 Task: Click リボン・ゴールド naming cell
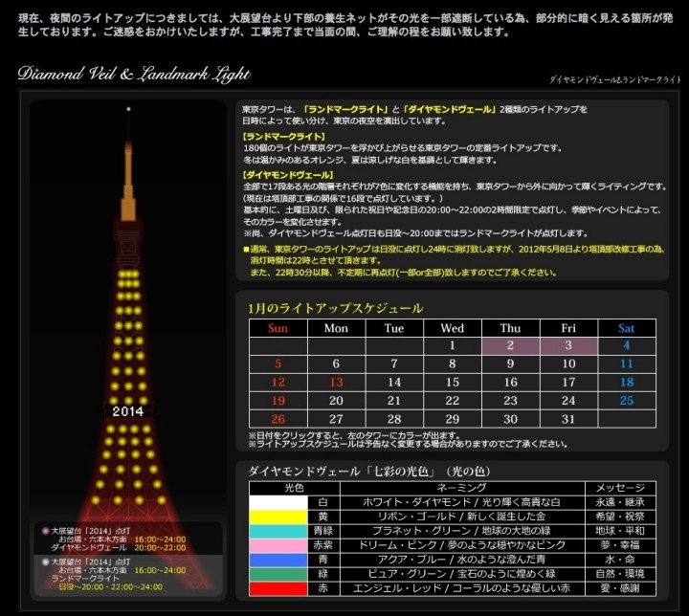coord(462,517)
